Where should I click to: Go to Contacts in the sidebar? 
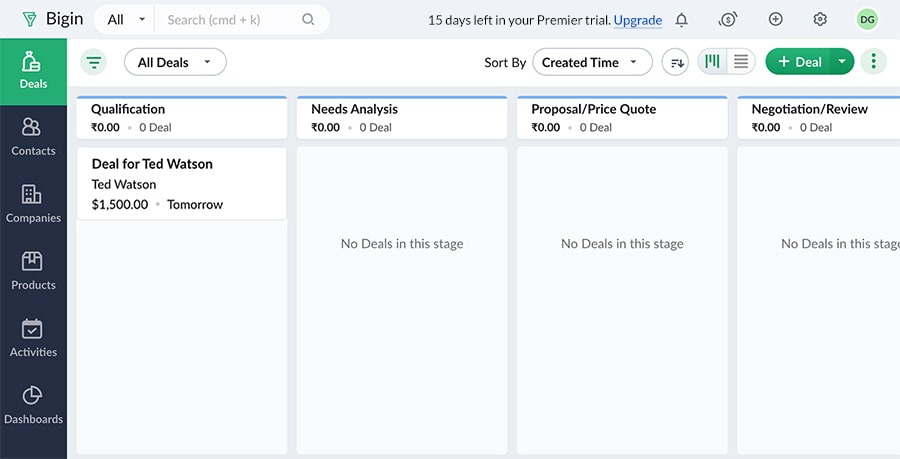tap(33, 137)
